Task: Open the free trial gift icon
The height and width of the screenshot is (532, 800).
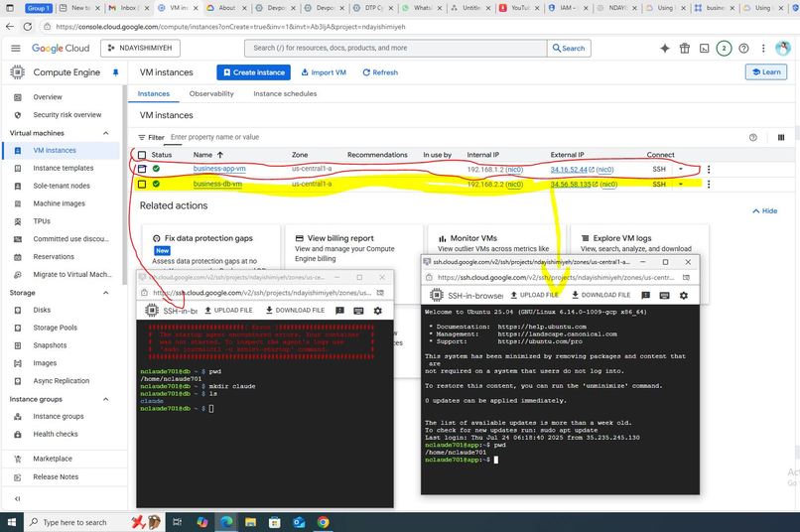Action: pyautogui.click(x=685, y=48)
